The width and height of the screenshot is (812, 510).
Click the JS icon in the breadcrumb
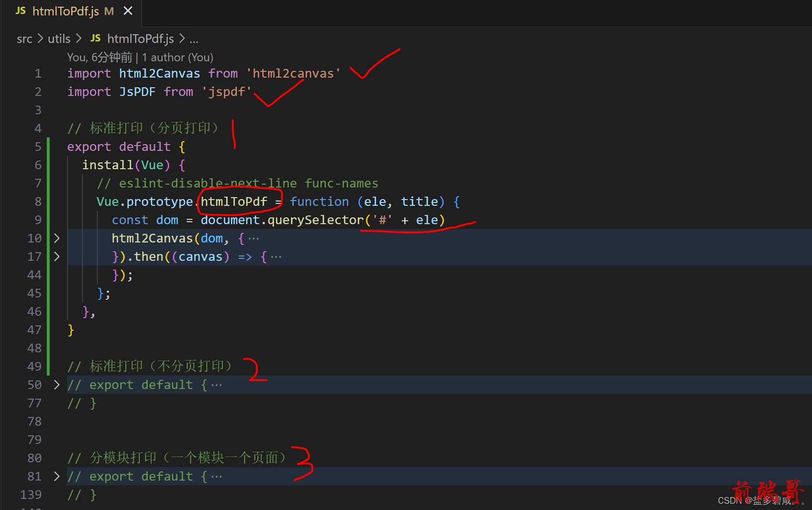pos(95,39)
